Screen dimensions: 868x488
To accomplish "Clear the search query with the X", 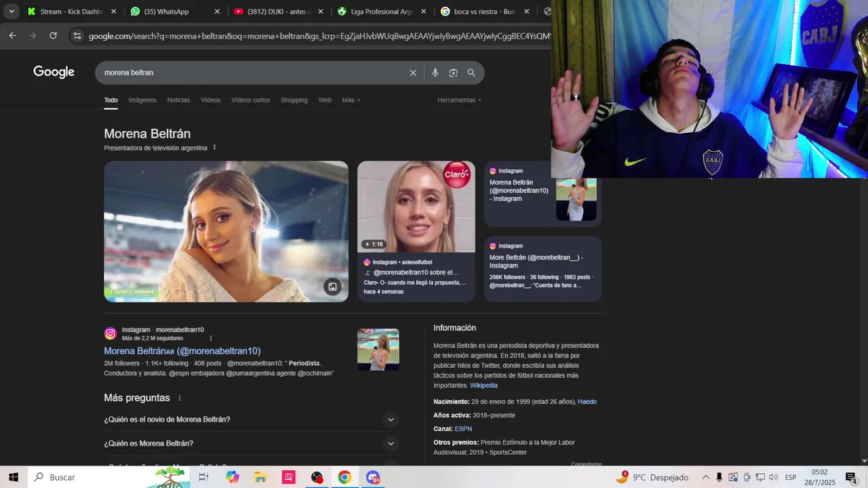I will (413, 73).
